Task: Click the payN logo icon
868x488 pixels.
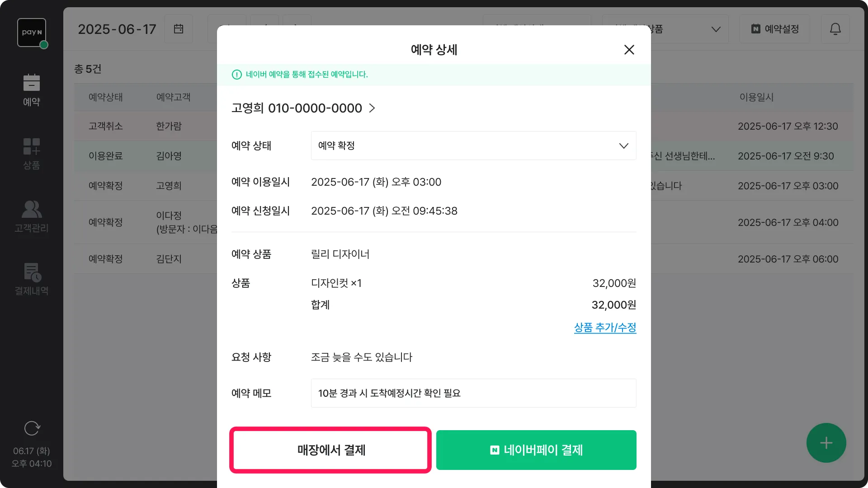Action: tap(32, 33)
